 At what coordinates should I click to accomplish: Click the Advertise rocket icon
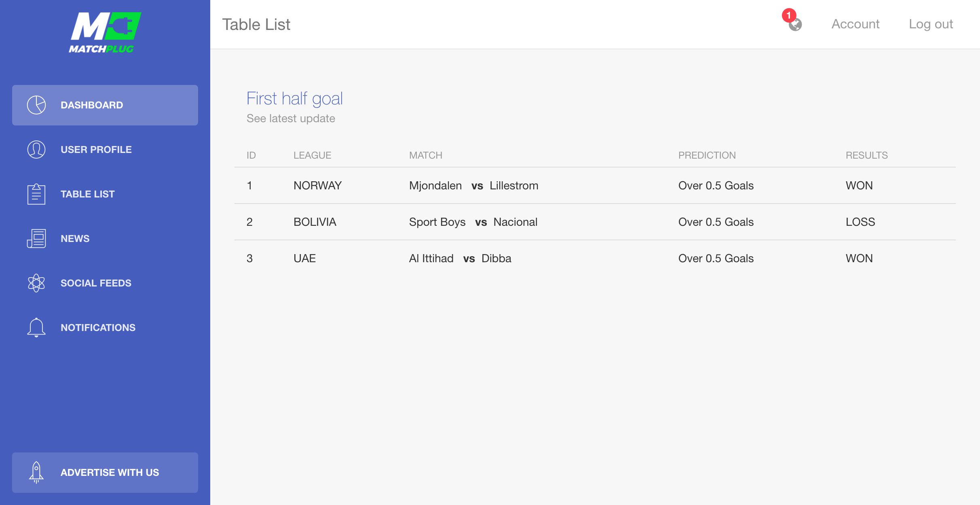[x=36, y=473]
